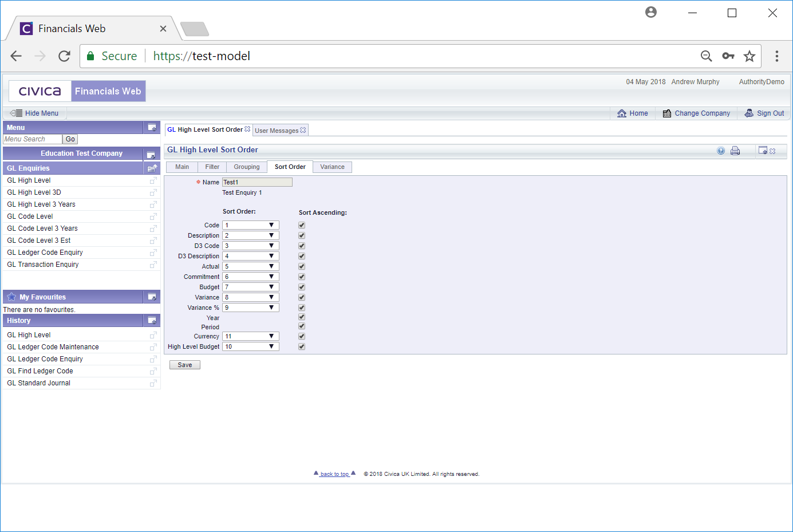793x532 pixels.
Task: Toggle Sort Ascending checkbox for Budget
Action: 302,287
